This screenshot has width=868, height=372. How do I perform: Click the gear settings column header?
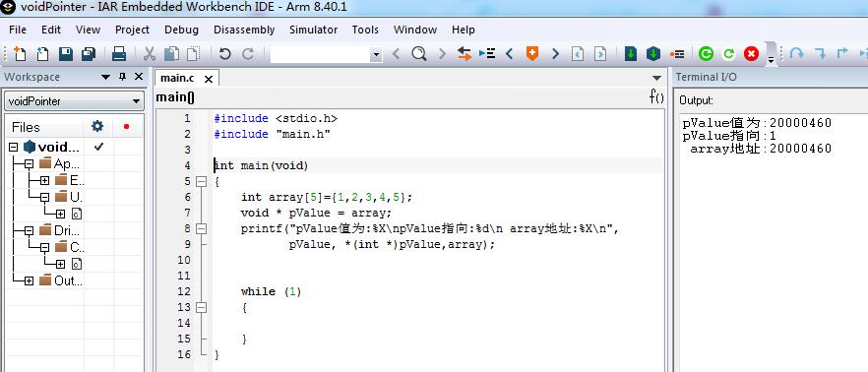pos(97,126)
